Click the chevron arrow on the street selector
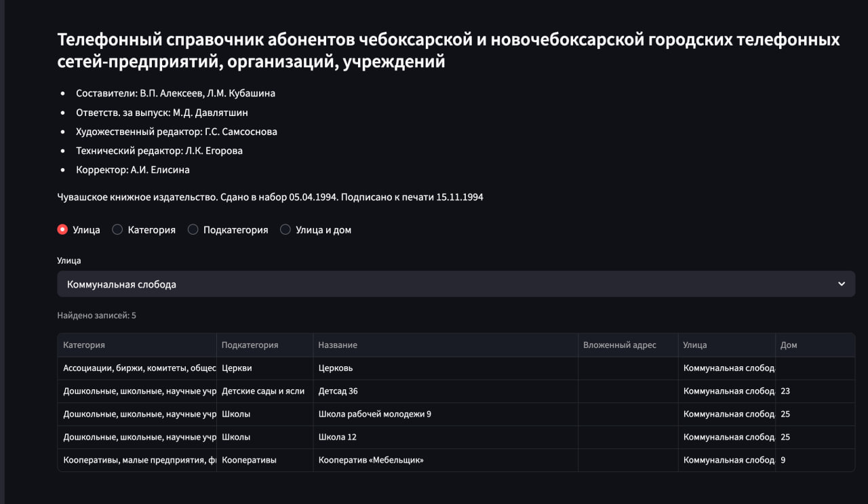Viewport: 868px width, 504px height. pos(842,284)
